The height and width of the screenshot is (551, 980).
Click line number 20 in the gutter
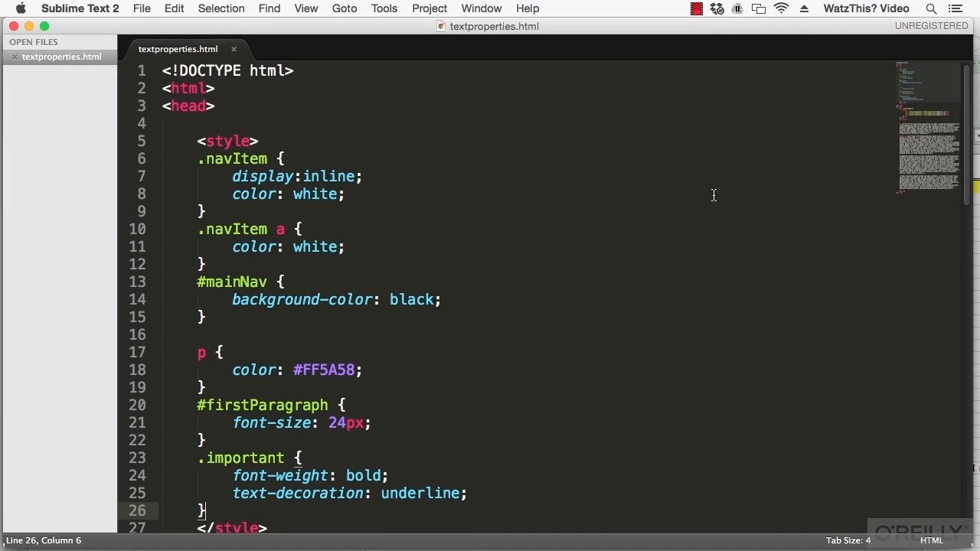[137, 405]
